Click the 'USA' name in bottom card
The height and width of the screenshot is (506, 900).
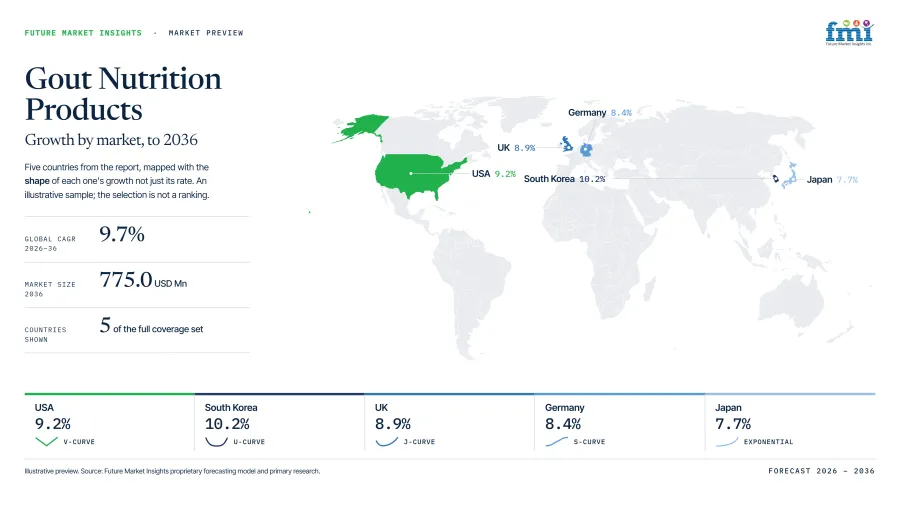pos(44,407)
